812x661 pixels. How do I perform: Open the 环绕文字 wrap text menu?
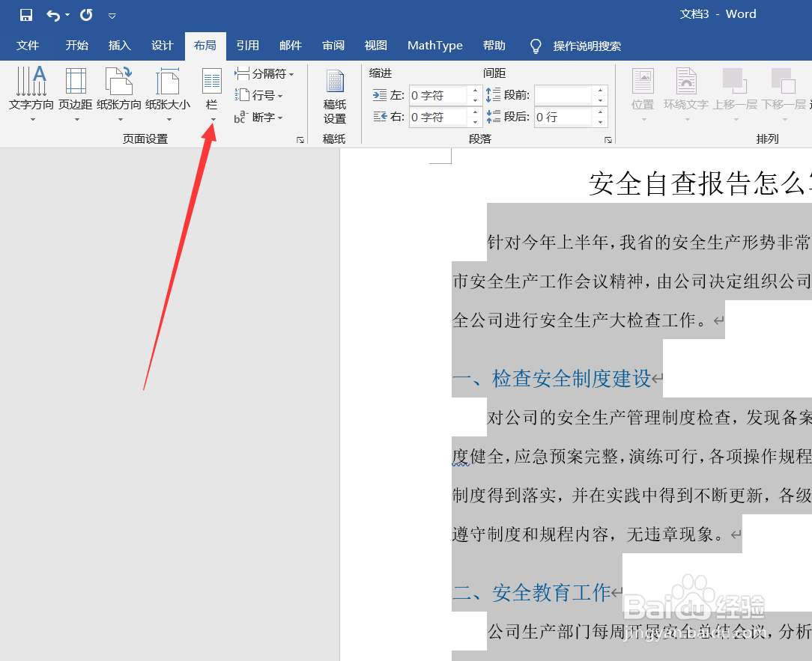pos(686,95)
